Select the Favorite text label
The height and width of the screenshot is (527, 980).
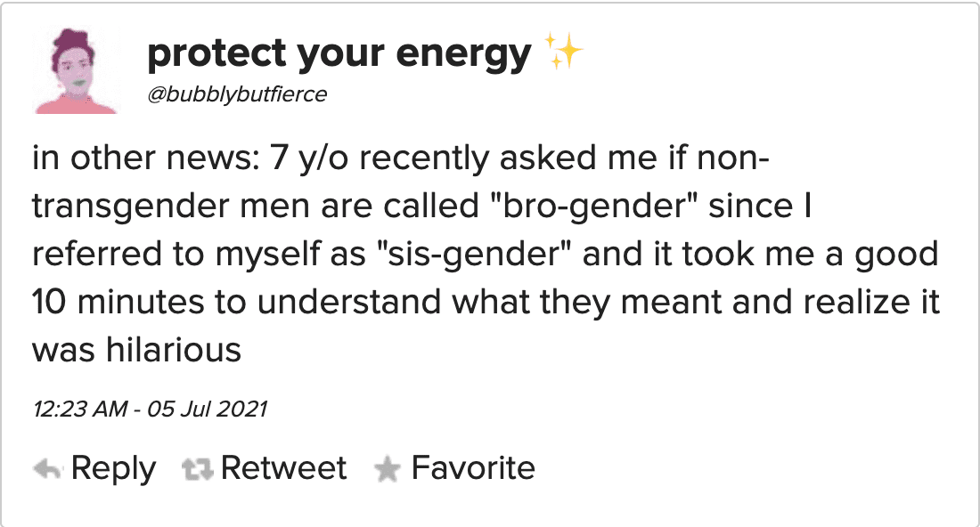click(473, 467)
